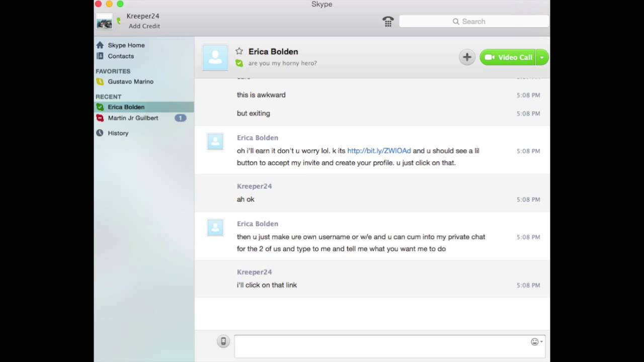Click the message input box
The height and width of the screenshot is (362, 644).
(x=389, y=346)
